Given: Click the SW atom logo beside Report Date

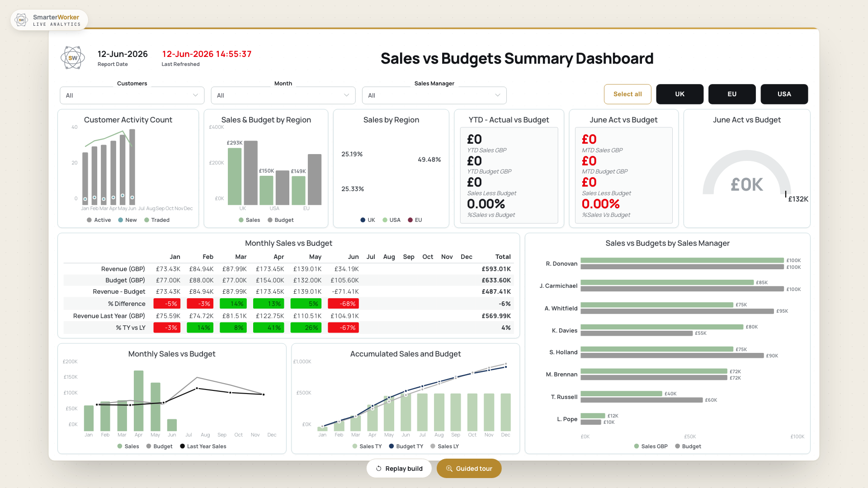Looking at the screenshot, I should [73, 58].
